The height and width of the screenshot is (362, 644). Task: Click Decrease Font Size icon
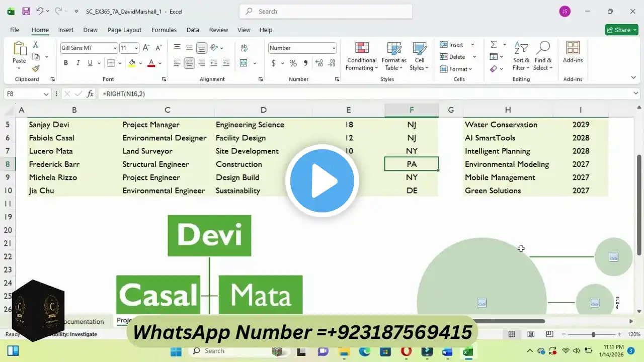(158, 48)
